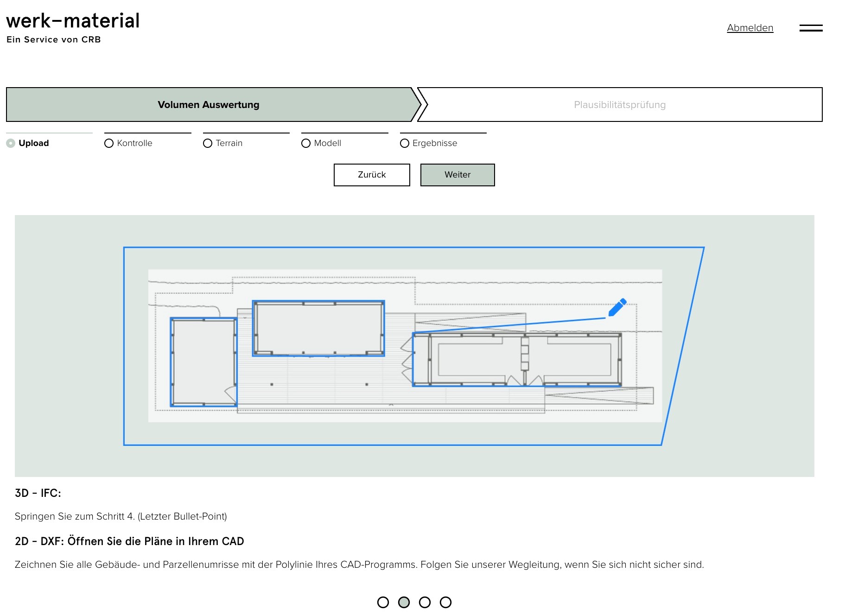Go to first carousel slide dot
The height and width of the screenshot is (616, 845).
coord(383,602)
